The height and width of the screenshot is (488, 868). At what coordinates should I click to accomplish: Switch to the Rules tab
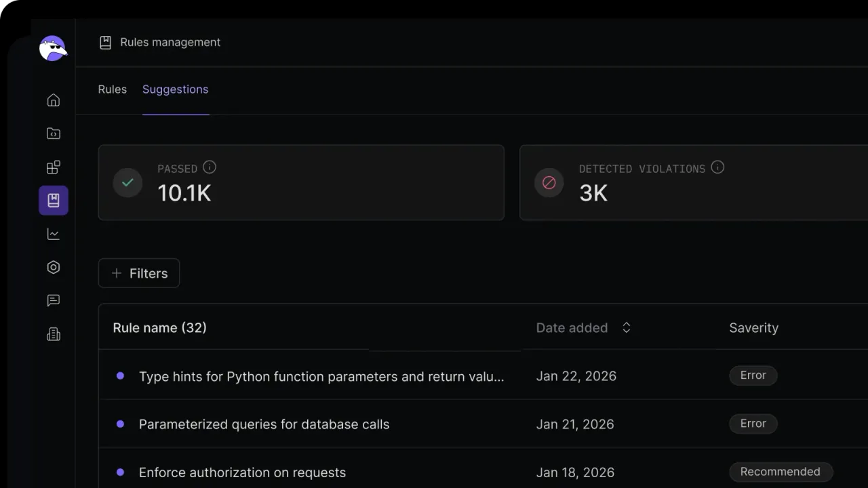[113, 89]
